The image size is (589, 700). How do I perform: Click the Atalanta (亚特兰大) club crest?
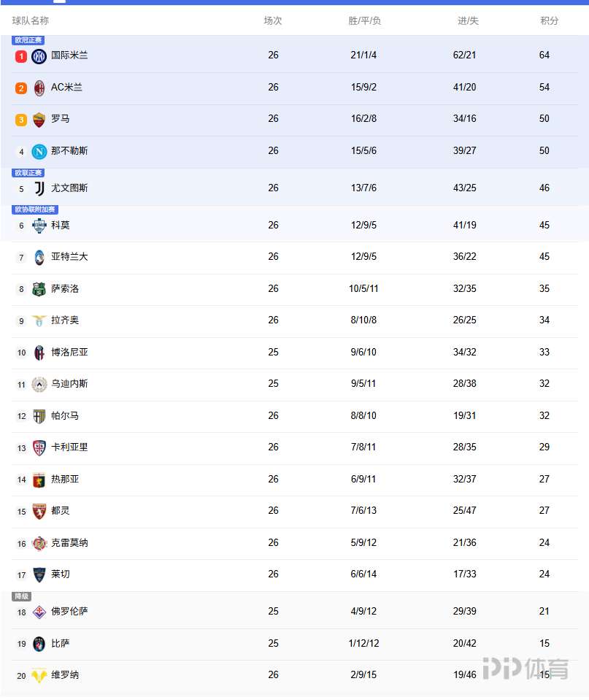coord(39,258)
